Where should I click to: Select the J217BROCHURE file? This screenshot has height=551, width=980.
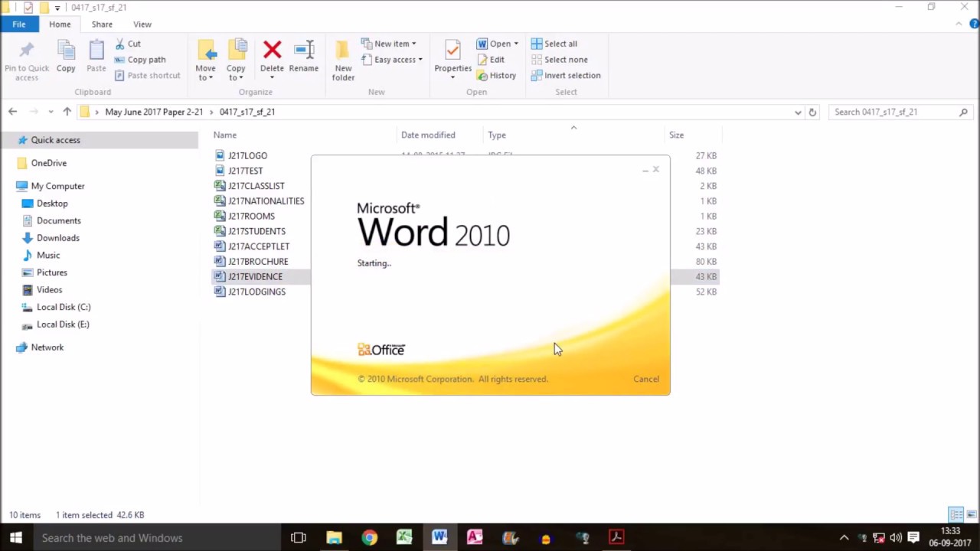[x=258, y=262]
